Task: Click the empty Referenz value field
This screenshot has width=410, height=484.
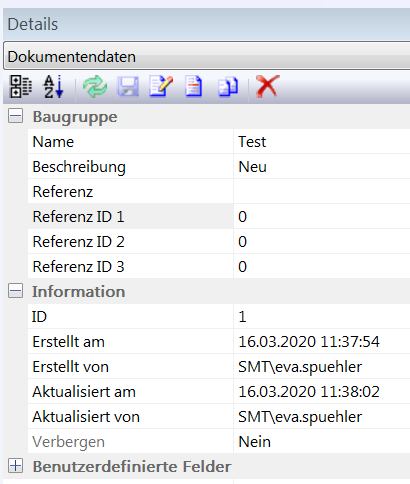Action: (x=322, y=192)
